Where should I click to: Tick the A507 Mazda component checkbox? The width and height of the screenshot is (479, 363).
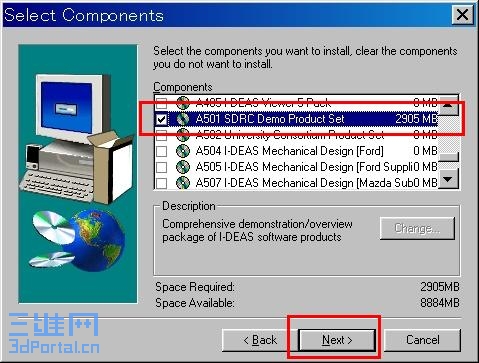click(x=162, y=183)
